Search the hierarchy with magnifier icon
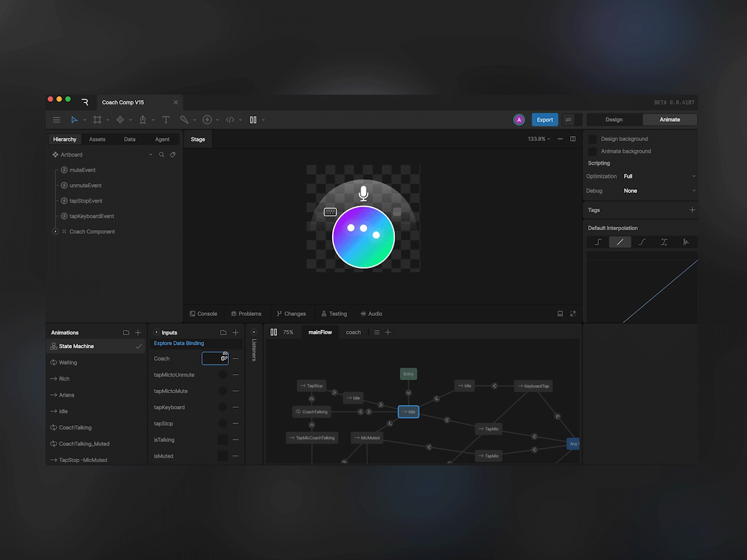Screen dimensions: 747x560 coord(161,155)
